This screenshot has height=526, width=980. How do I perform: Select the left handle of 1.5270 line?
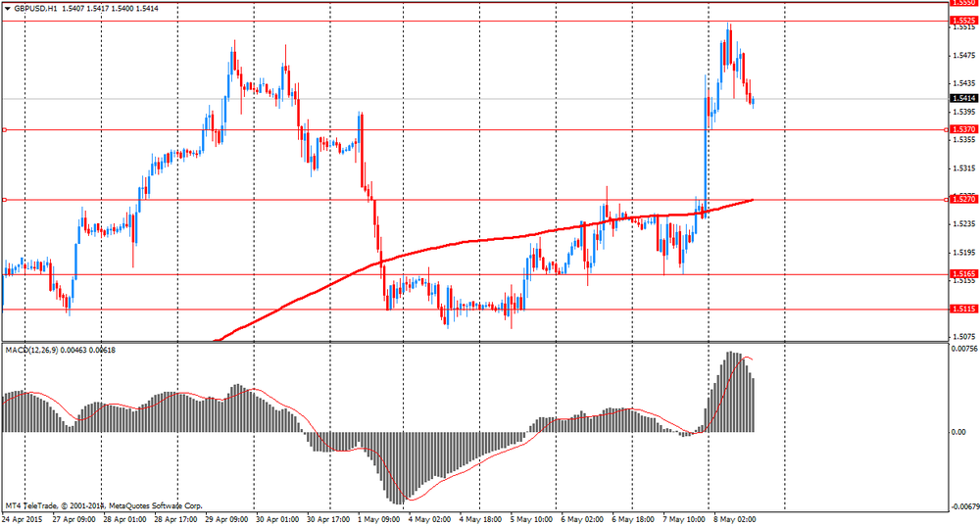(4, 200)
